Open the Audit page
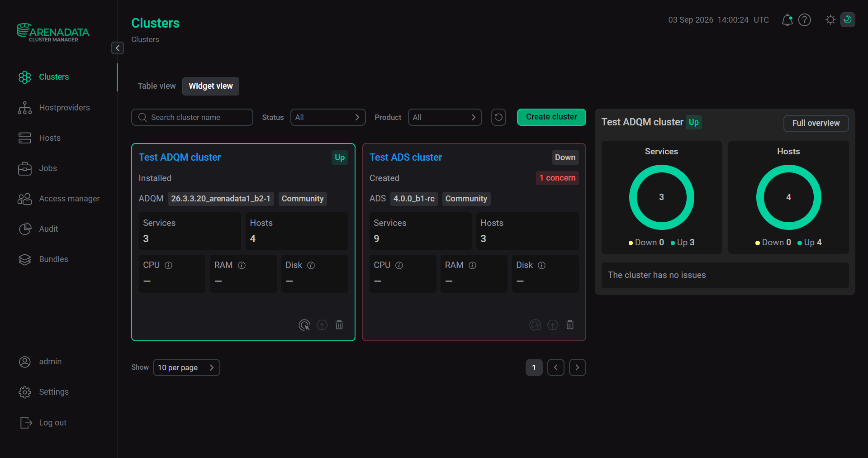This screenshot has width=868, height=458. tap(48, 229)
